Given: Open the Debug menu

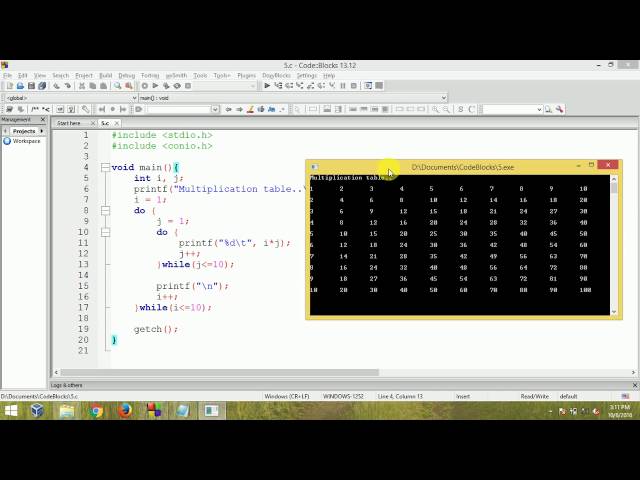Looking at the screenshot, I should pos(127,76).
